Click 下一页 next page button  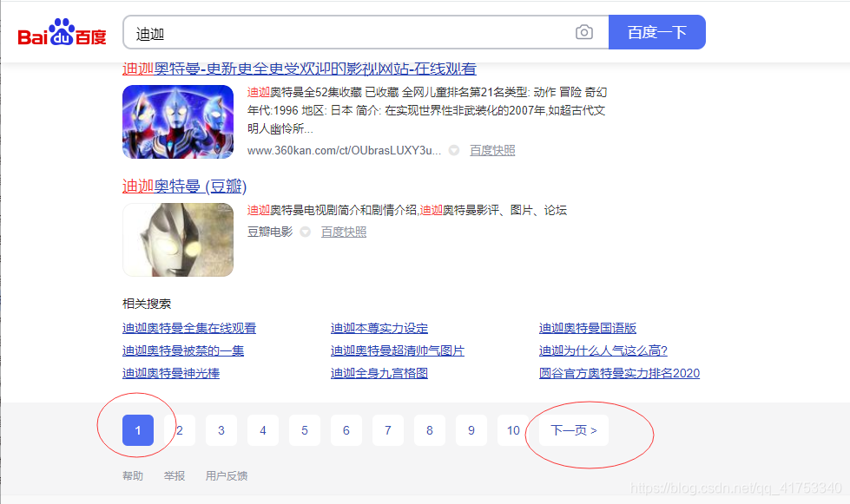pyautogui.click(x=574, y=430)
